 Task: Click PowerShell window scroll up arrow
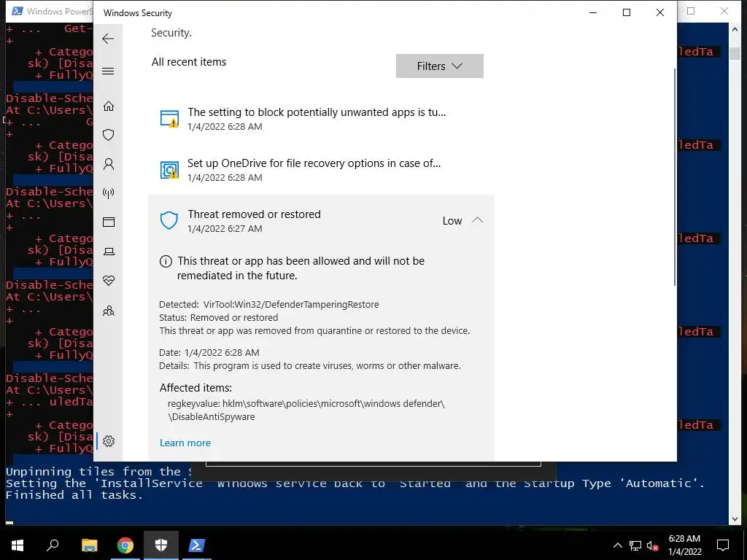(734, 29)
